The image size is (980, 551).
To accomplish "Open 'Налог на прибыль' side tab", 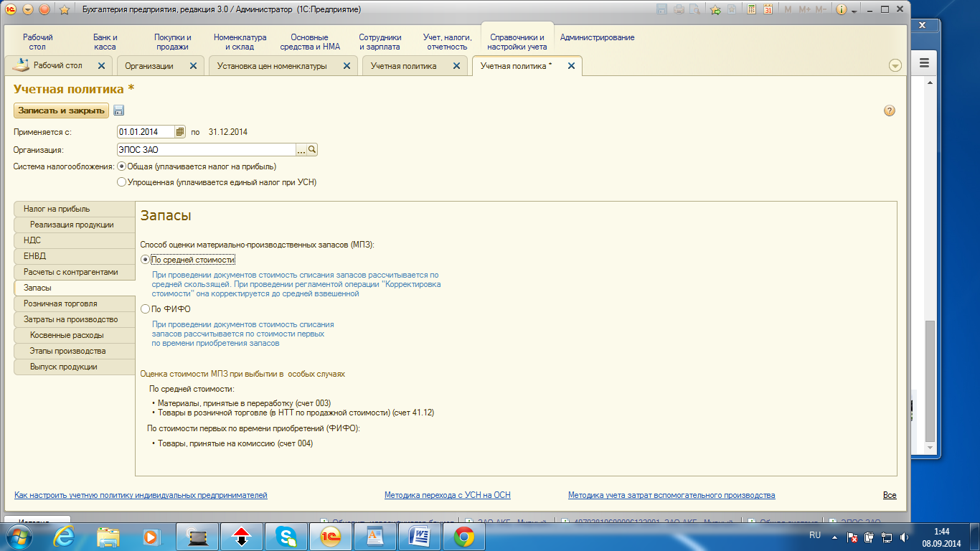I will tap(75, 209).
